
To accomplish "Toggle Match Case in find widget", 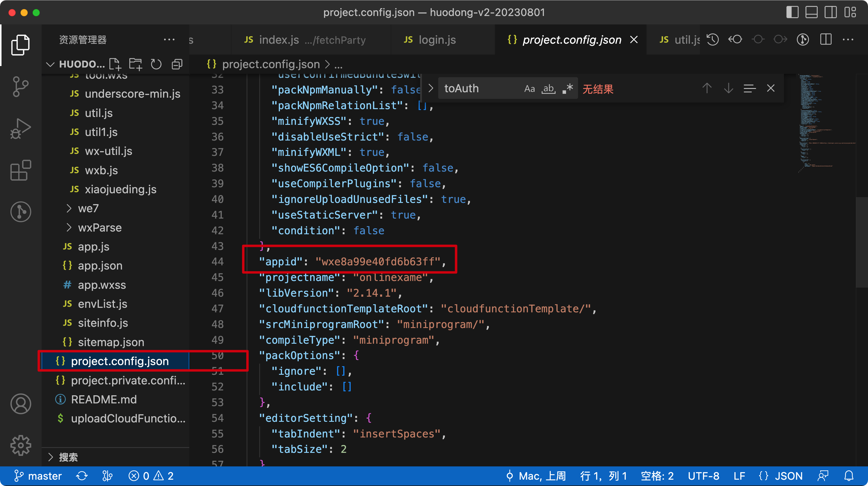I will tap(529, 89).
